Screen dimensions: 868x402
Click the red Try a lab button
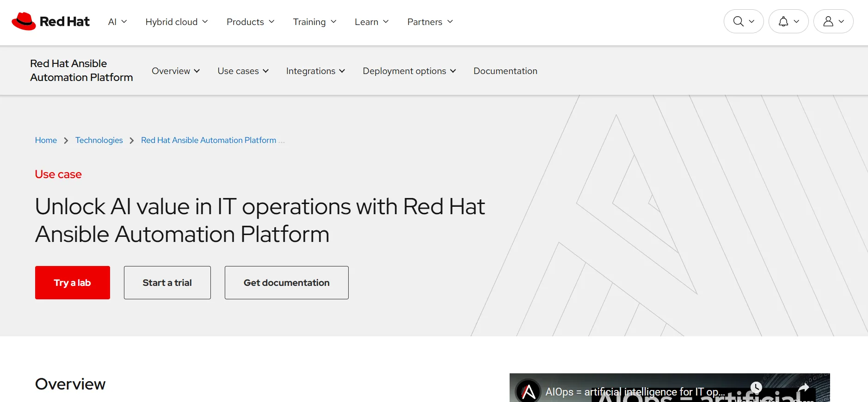point(73,283)
